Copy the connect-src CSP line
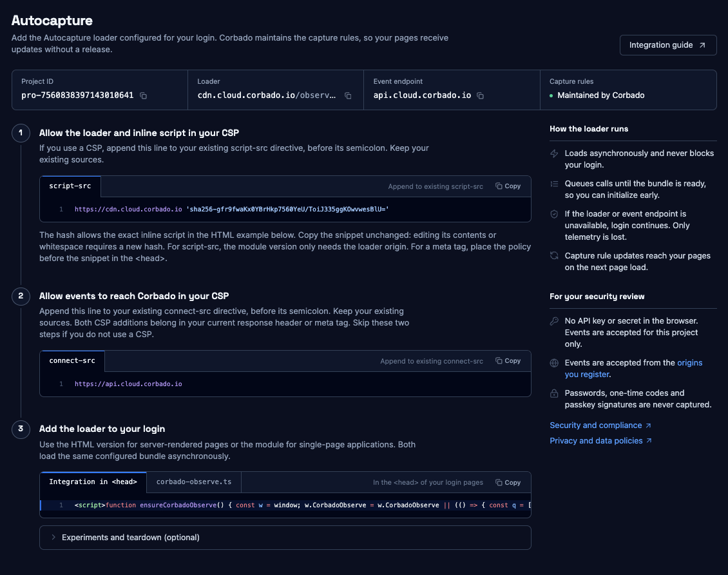The height and width of the screenshot is (575, 728). tap(508, 361)
